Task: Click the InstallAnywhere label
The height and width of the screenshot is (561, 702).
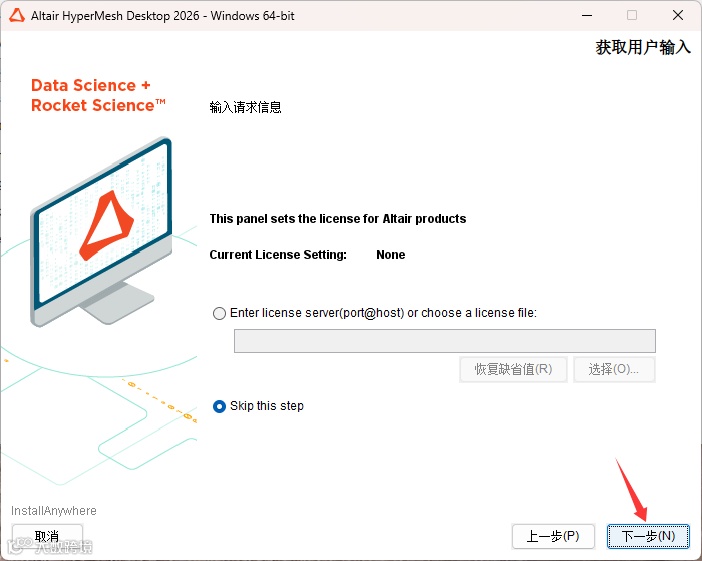Action: pos(54,511)
